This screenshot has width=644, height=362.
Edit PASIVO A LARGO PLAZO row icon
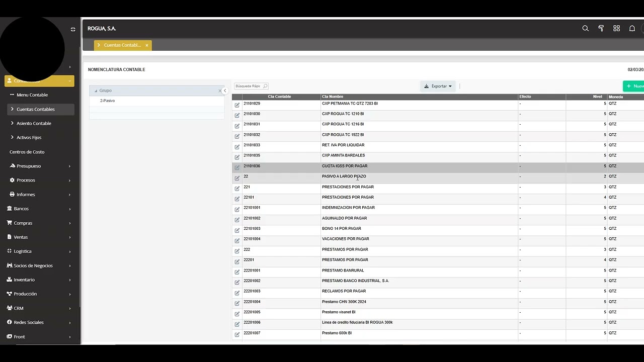point(237,178)
